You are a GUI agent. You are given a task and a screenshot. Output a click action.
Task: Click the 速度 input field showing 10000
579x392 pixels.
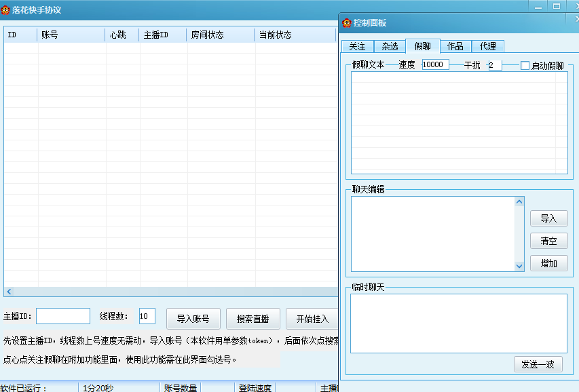(x=435, y=64)
